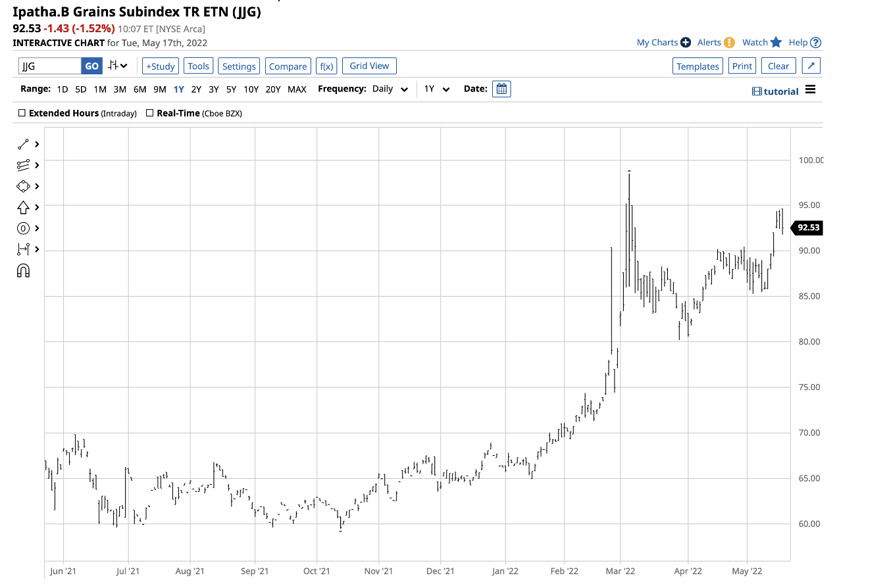Set range to MAX
Image resolution: width=887 pixels, height=588 pixels.
(297, 89)
